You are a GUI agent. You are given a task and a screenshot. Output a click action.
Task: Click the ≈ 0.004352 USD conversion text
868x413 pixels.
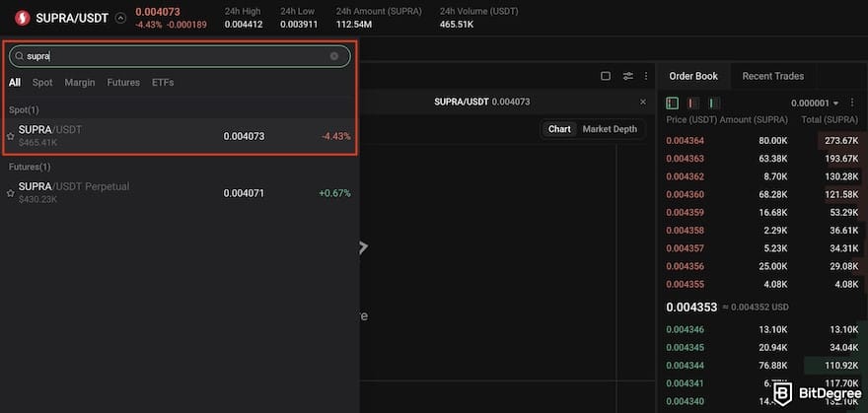pos(756,308)
